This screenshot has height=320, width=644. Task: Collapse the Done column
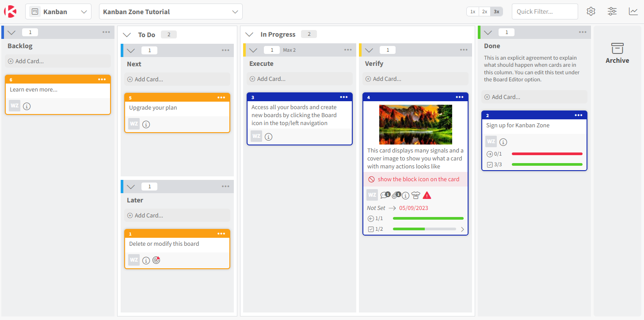(488, 32)
